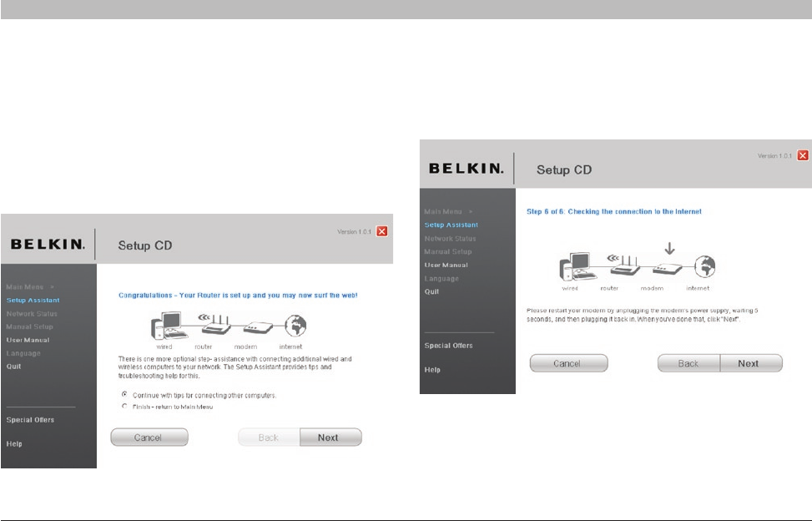Open Network Status in Step 6 window sidebar

450,238
